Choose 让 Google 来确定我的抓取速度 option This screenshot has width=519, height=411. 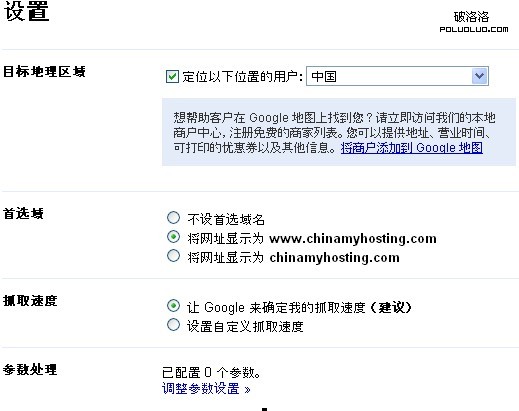click(173, 306)
